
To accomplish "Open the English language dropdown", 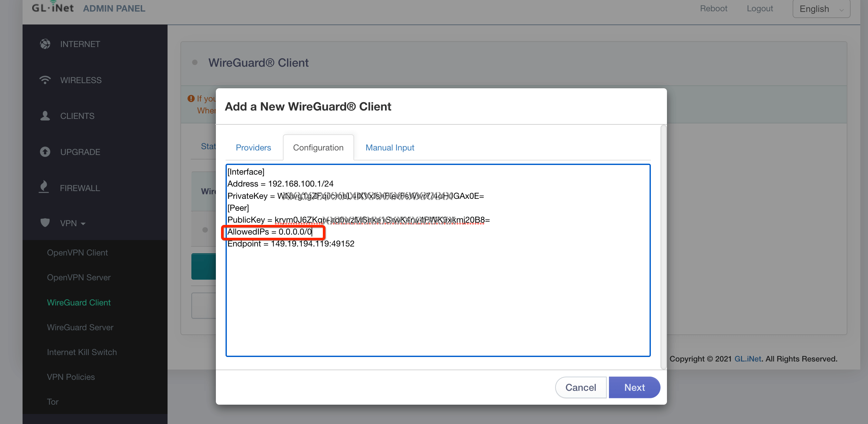I will 821,9.
